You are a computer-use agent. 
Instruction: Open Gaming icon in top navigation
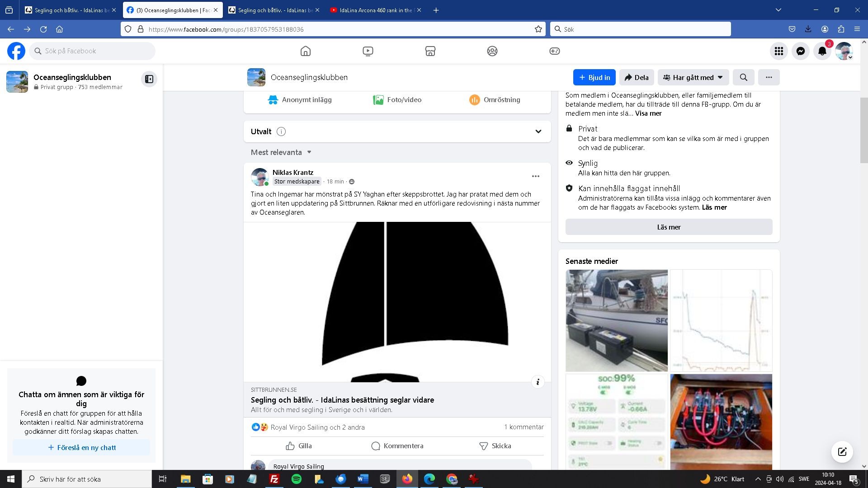click(554, 51)
